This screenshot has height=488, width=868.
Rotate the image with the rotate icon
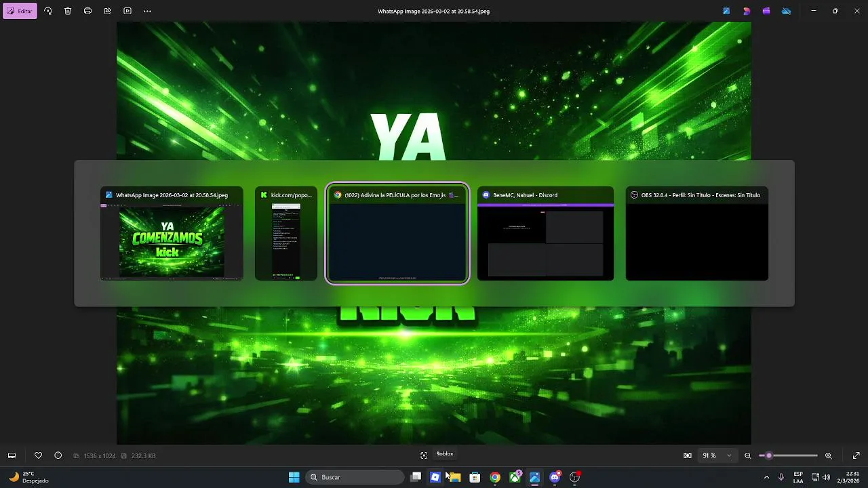(x=47, y=11)
